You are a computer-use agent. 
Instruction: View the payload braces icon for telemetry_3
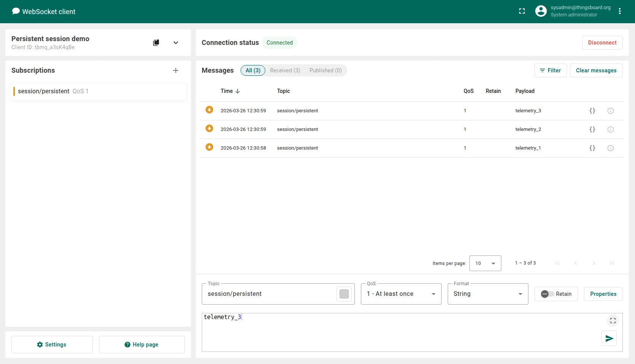pos(592,111)
